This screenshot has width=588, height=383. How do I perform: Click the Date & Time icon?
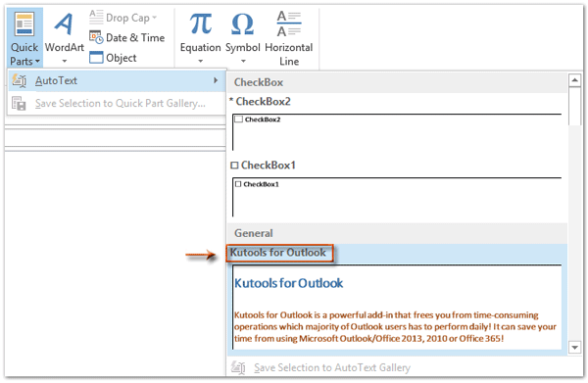(96, 37)
